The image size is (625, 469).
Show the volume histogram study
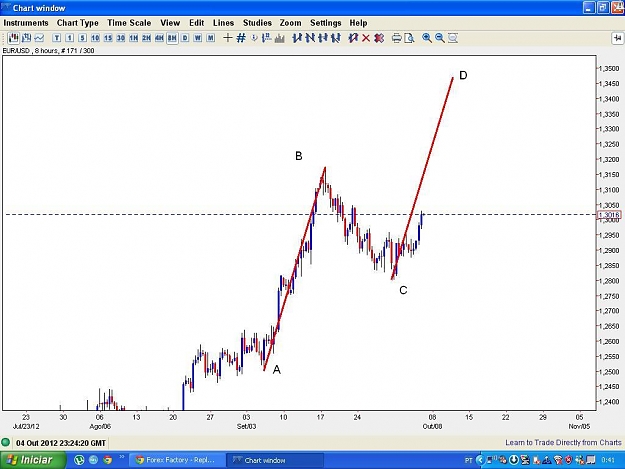[x=279, y=38]
